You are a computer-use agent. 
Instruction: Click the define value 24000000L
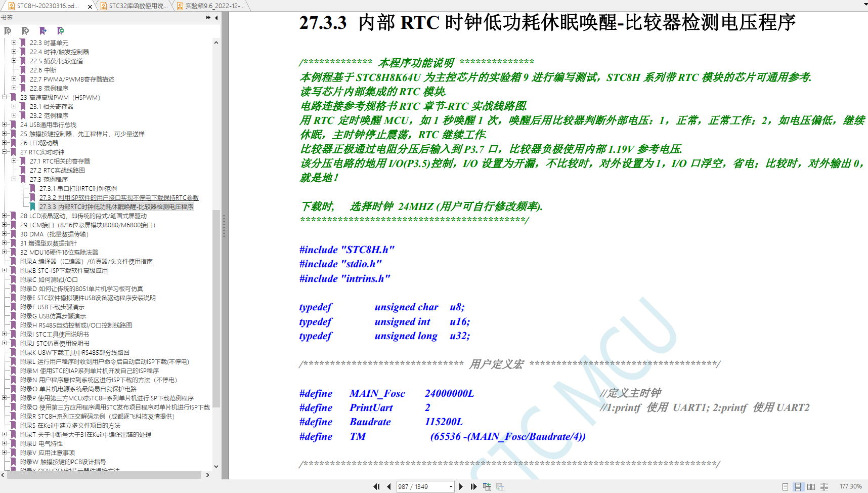tap(449, 393)
